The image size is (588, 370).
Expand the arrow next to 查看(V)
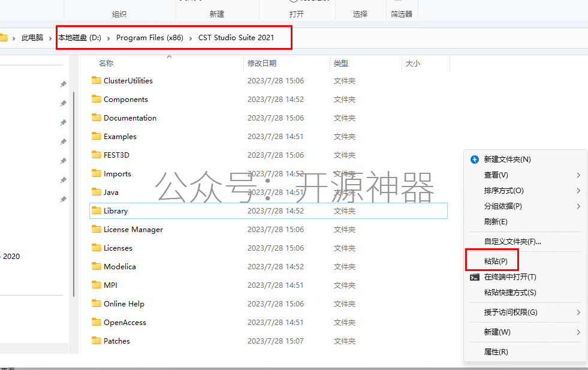coord(578,175)
